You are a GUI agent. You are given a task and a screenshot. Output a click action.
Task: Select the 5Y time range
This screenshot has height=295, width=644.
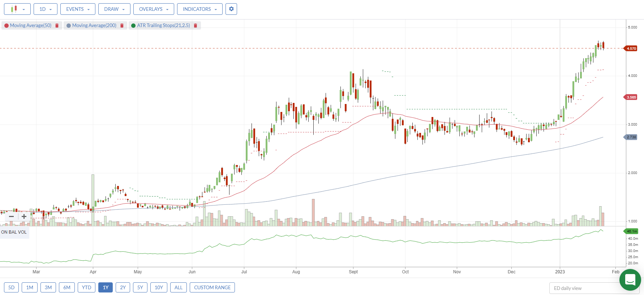click(140, 287)
